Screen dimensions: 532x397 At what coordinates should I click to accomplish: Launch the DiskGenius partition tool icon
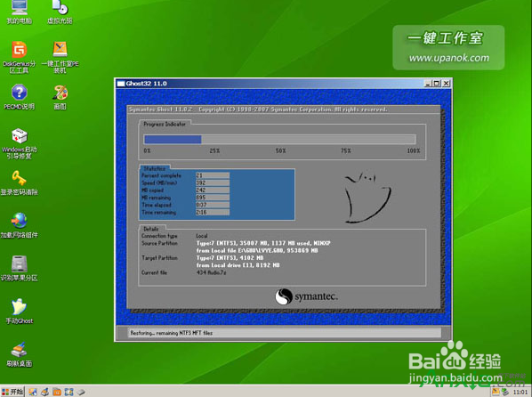[x=19, y=57]
